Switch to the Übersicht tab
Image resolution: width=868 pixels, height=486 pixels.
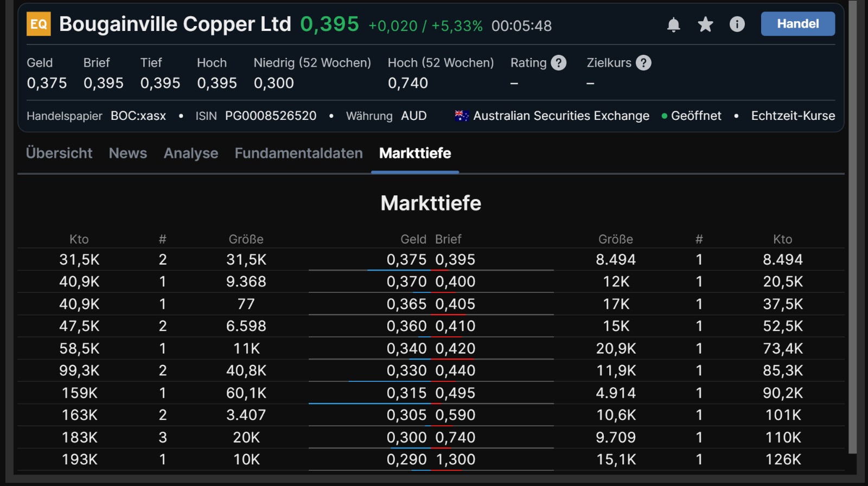pos(59,154)
